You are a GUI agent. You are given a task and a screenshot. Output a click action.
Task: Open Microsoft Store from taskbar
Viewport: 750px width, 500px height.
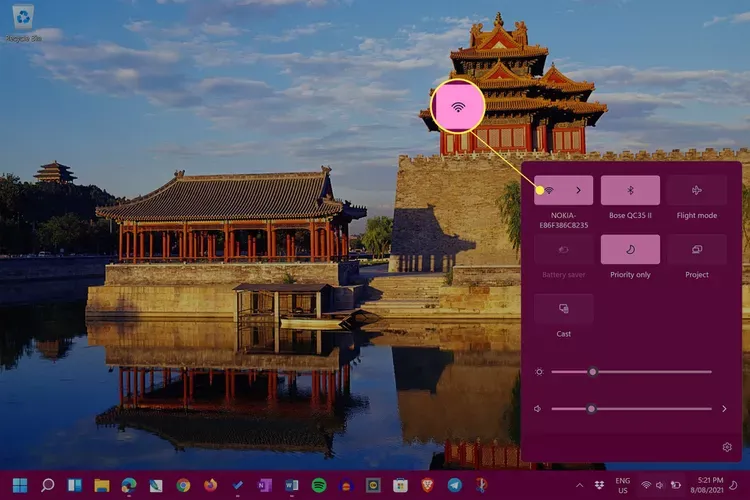(x=400, y=485)
